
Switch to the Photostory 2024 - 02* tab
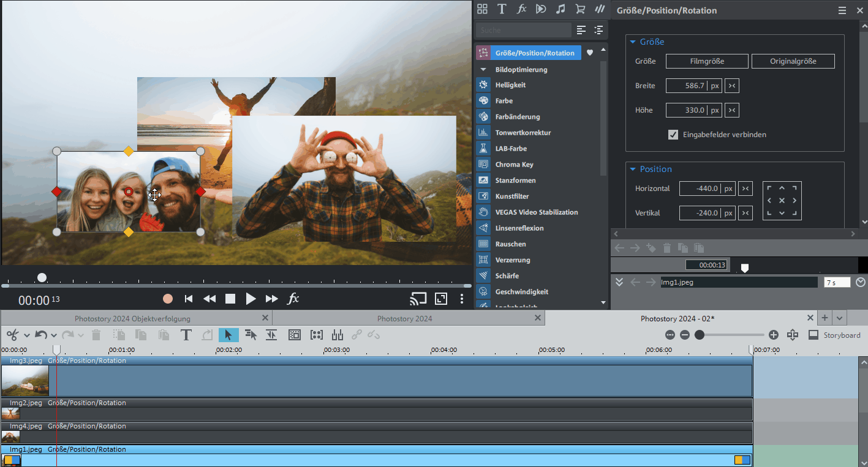click(x=677, y=318)
